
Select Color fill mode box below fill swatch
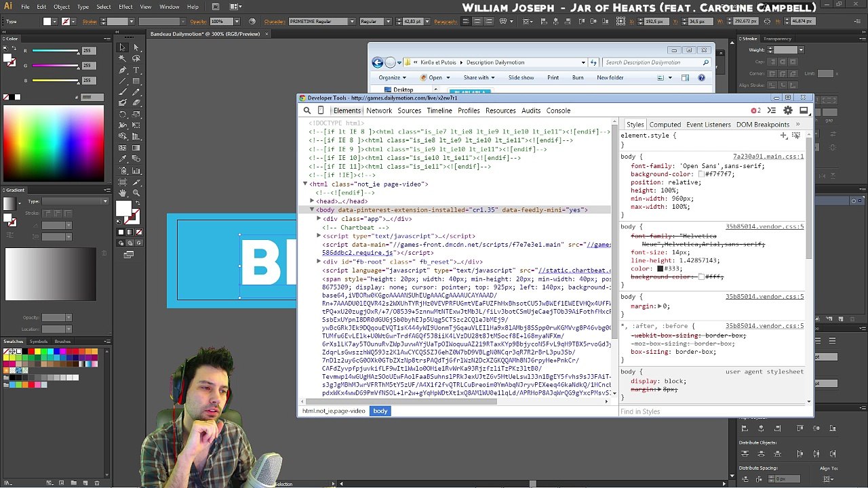121,232
